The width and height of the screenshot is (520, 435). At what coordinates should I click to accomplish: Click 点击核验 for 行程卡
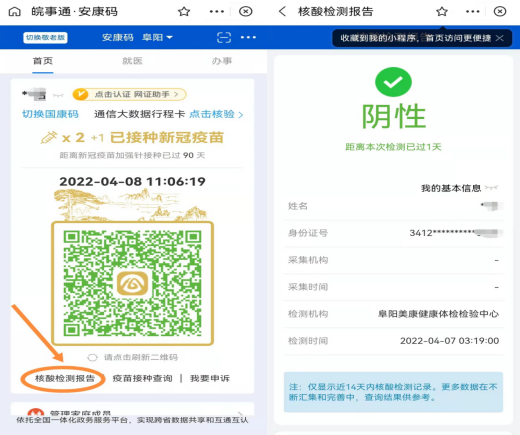click(216, 114)
